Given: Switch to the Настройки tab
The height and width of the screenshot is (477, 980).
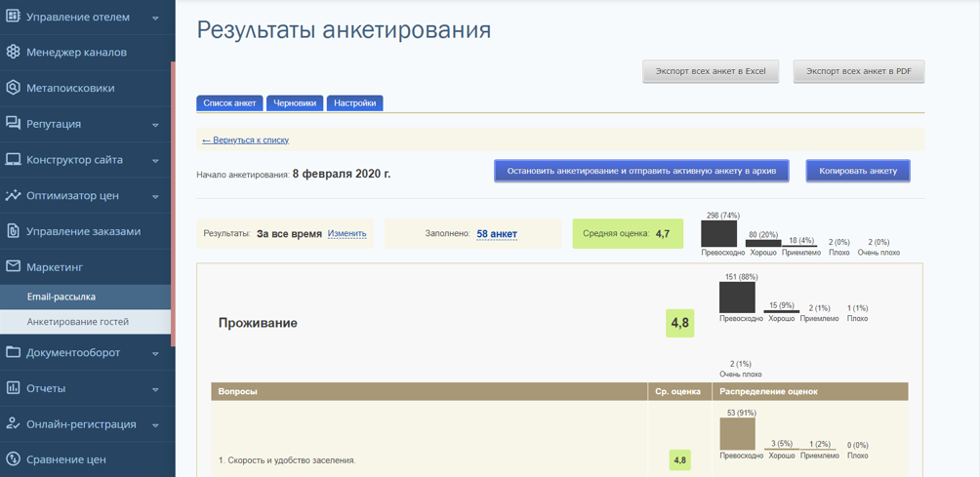Looking at the screenshot, I should pos(354,103).
